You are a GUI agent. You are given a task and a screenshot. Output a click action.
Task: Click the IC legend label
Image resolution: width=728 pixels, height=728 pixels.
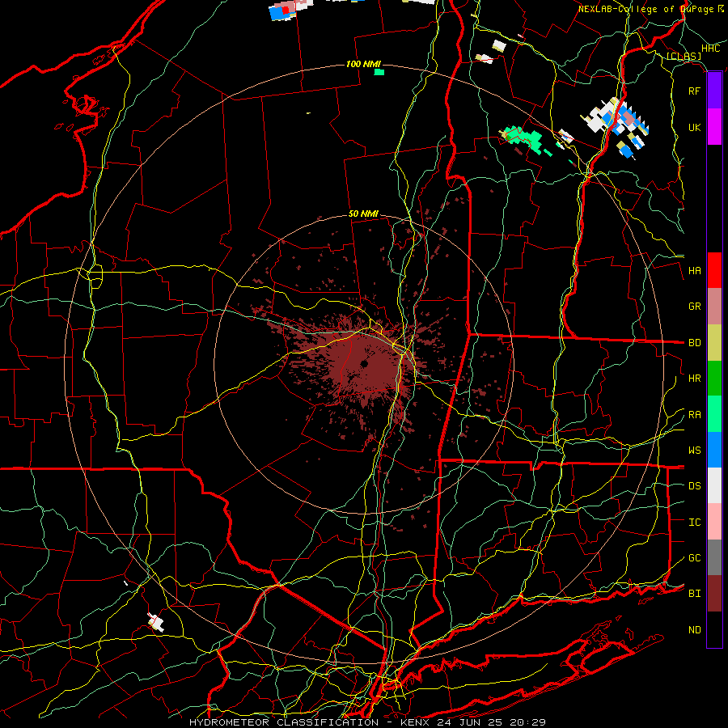tap(694, 523)
